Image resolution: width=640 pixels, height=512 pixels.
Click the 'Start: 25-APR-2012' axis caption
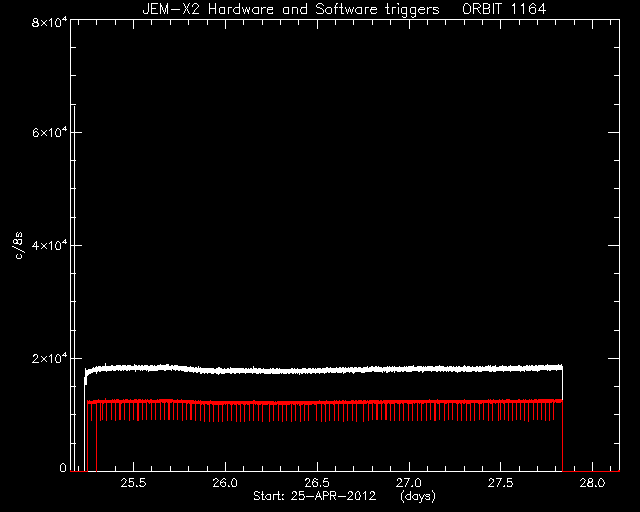click(x=314, y=496)
